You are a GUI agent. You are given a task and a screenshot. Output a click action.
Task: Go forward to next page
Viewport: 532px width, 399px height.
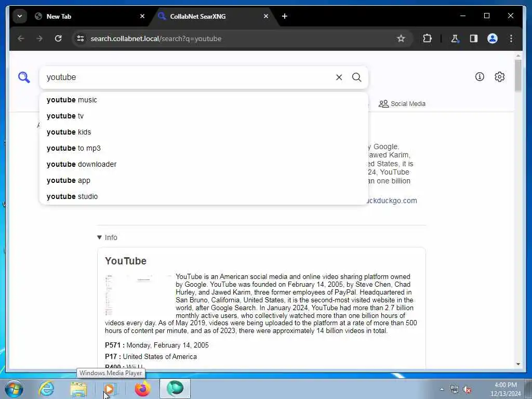click(x=39, y=38)
